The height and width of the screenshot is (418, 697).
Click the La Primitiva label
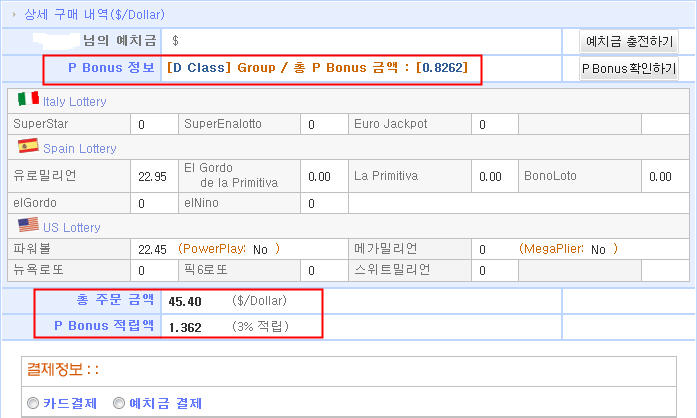pos(386,176)
